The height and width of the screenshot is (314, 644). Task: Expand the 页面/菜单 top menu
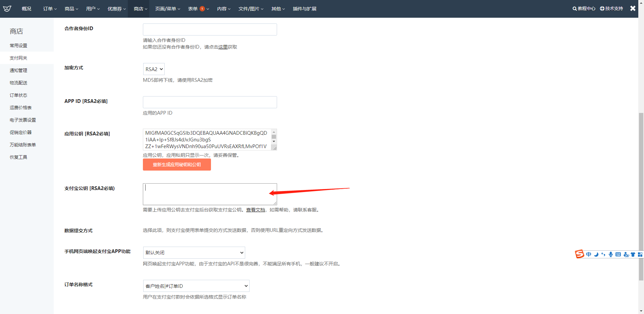coord(168,9)
